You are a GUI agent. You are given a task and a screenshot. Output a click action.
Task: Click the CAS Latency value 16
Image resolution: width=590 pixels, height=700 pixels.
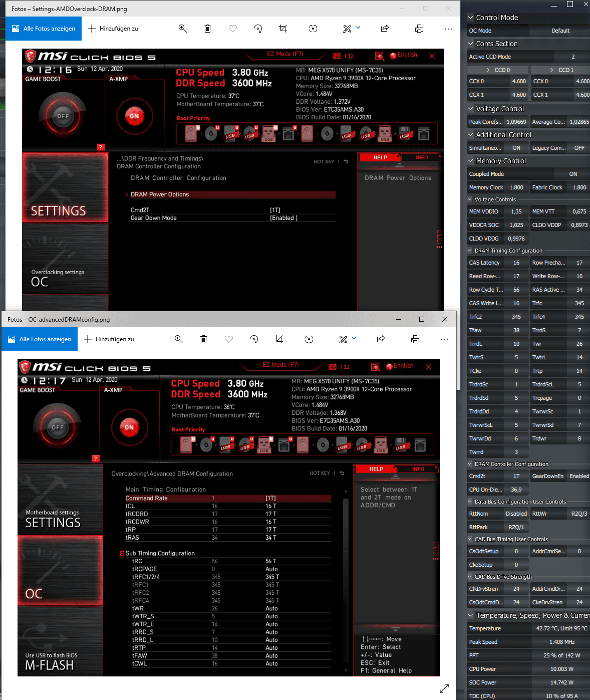coord(516,263)
